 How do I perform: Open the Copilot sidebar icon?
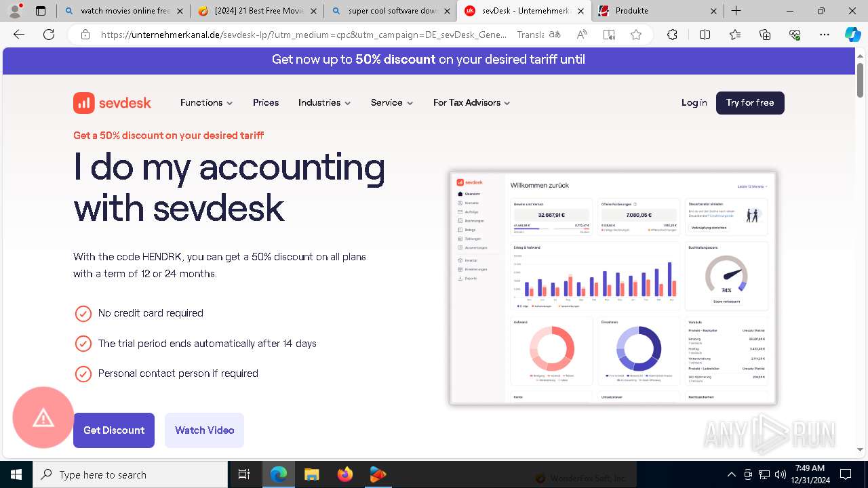pyautogui.click(x=852, y=35)
